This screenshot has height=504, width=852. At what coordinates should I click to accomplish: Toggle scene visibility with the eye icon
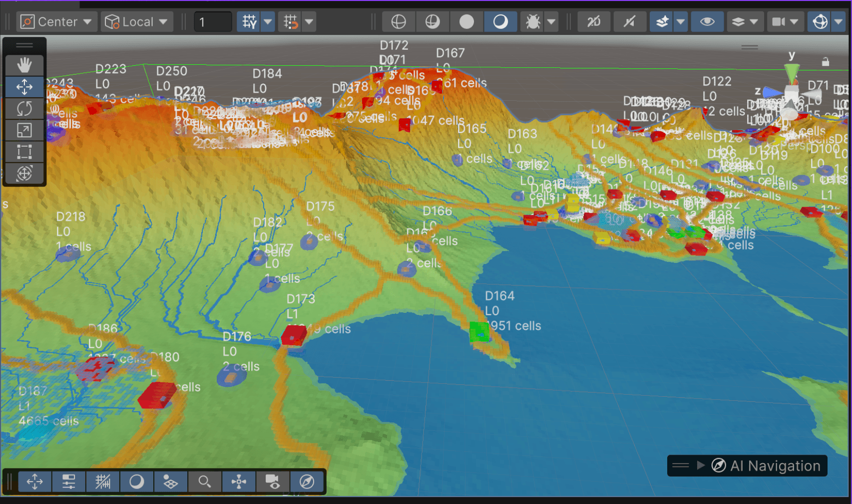[707, 21]
